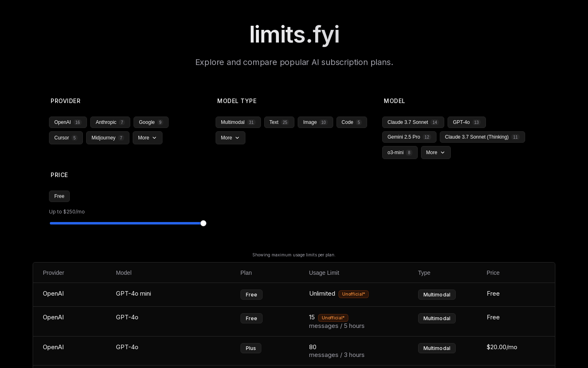Image resolution: width=588 pixels, height=368 pixels.
Task: Toggle the Multimodal model type filter
Action: click(238, 122)
